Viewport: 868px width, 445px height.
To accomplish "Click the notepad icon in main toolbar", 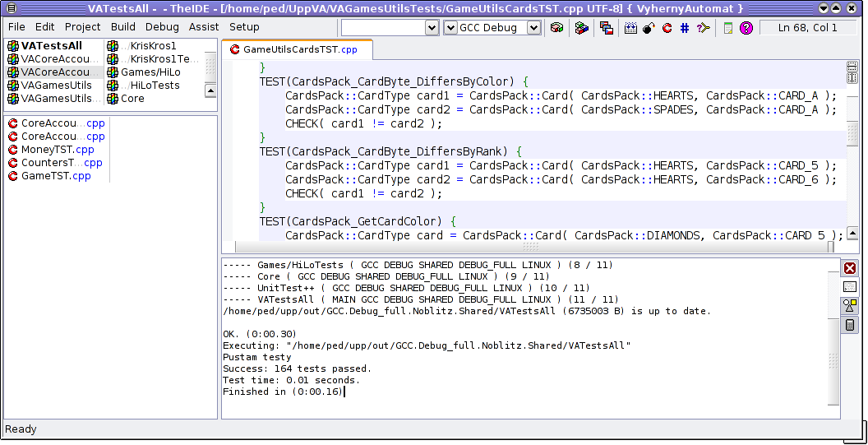I will tap(728, 28).
